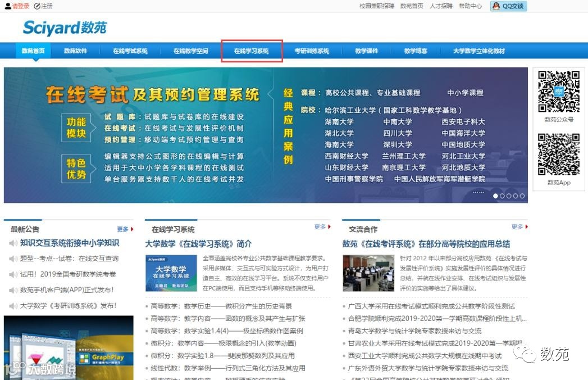Screen dimensions: 588x380
Task: Open 线性代数: 教学举例——行列式三角化方法及其应用
Action: point(228,368)
